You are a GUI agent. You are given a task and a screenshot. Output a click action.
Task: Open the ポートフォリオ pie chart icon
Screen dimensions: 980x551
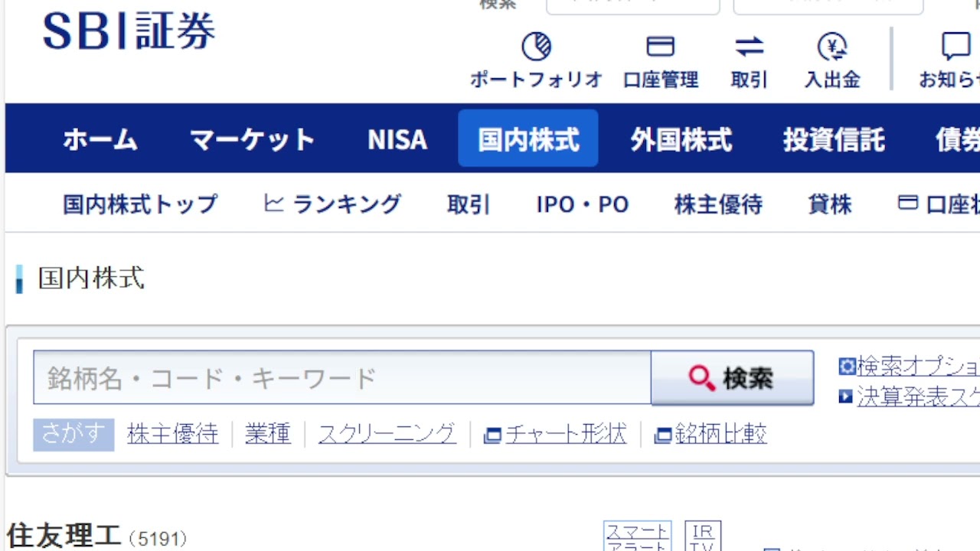(536, 47)
